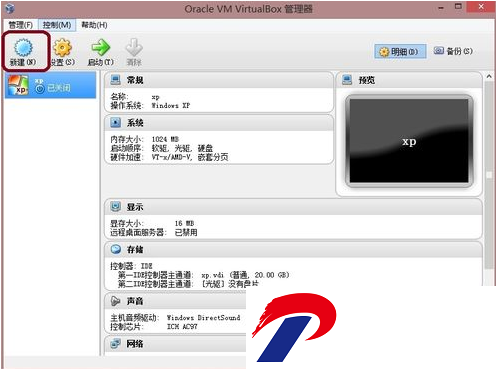
Task: Click the 系统 section header icon
Action: [116, 123]
